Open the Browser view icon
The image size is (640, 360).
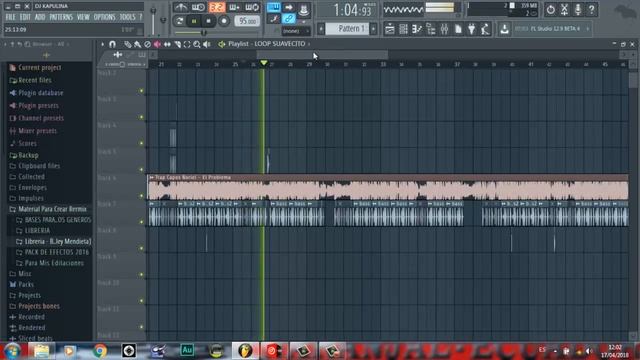[x=431, y=29]
